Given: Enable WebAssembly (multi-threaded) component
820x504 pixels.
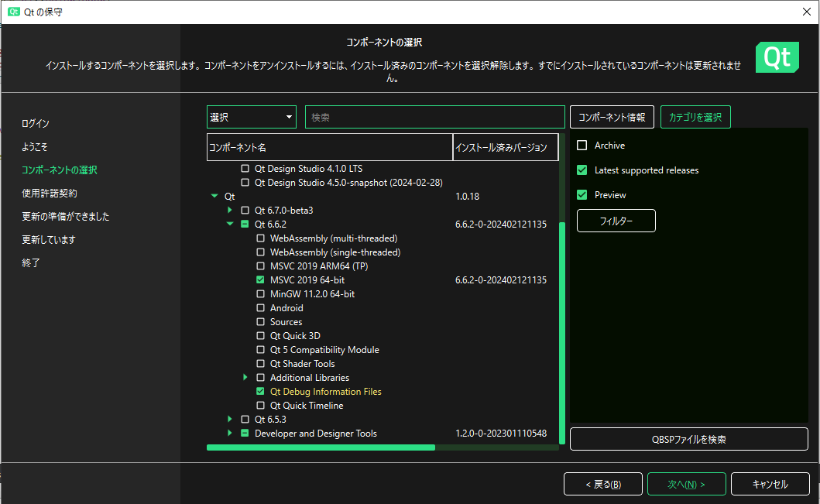Looking at the screenshot, I should (x=260, y=238).
